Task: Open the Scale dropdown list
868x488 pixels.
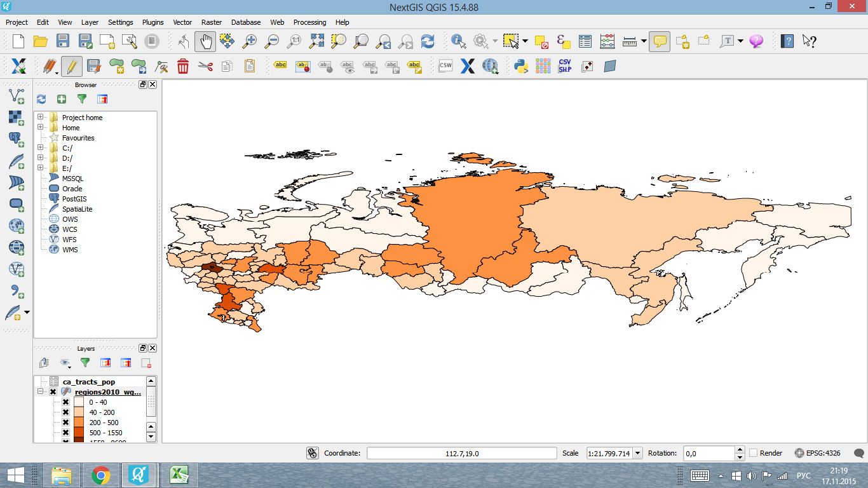Action: [638, 453]
